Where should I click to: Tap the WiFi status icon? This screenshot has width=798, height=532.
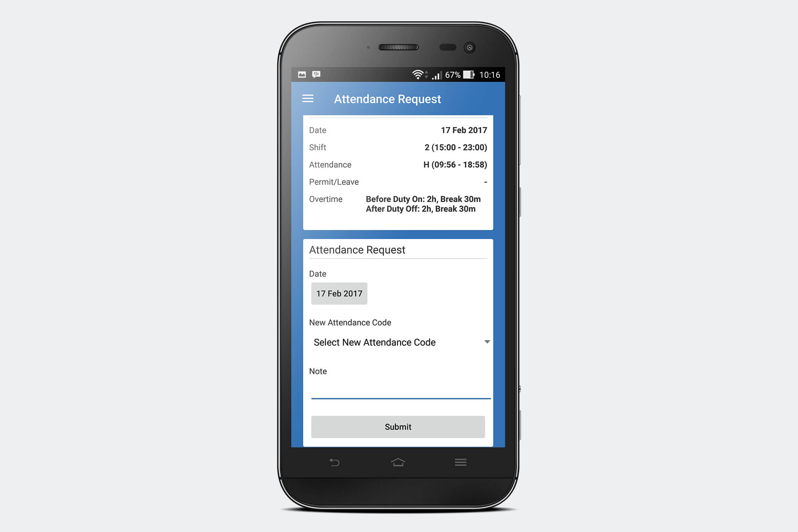click(x=415, y=73)
